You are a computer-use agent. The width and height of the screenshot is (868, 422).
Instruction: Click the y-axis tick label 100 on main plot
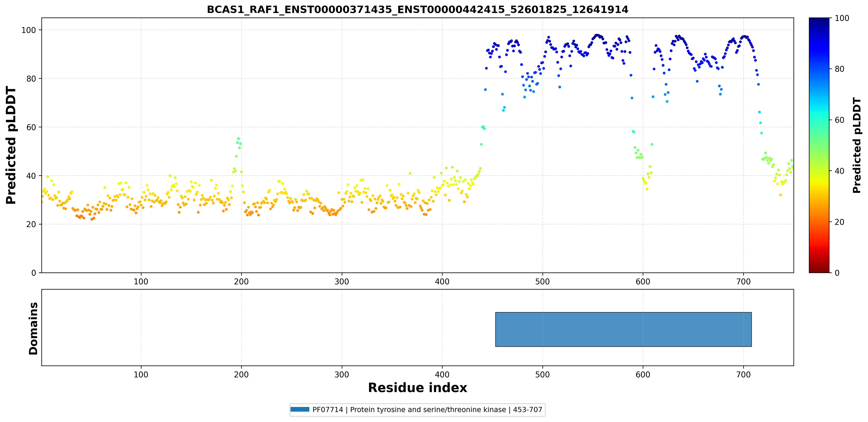tap(29, 30)
